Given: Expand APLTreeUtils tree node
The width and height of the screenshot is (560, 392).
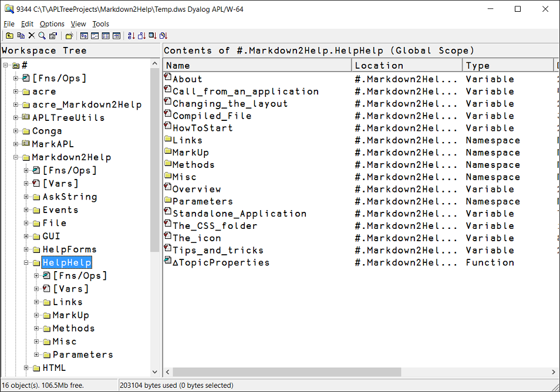Looking at the screenshot, I should 16,117.
